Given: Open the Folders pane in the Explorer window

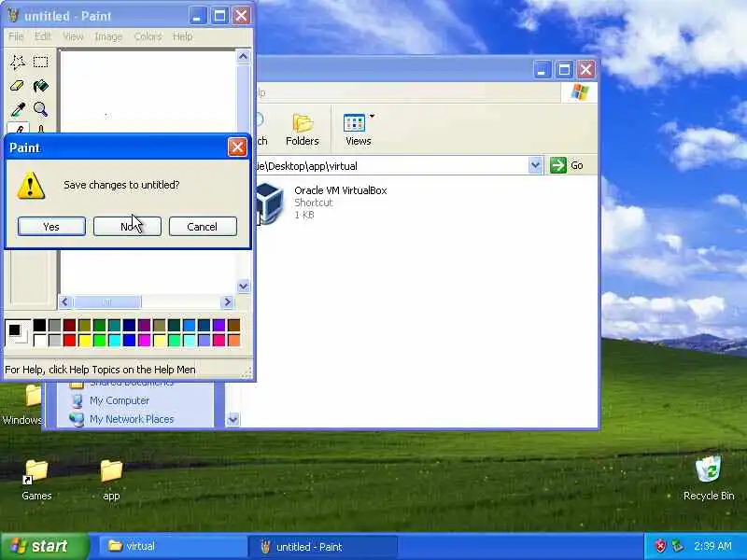Looking at the screenshot, I should click(x=302, y=130).
